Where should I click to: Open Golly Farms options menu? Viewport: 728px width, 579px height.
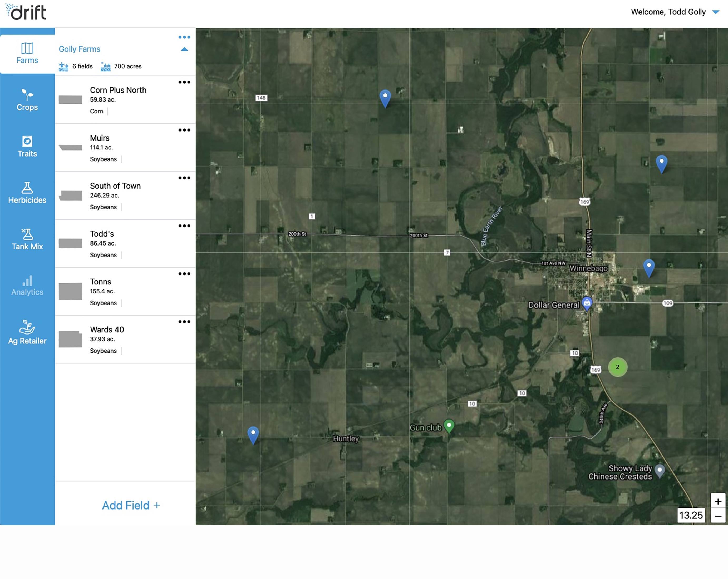click(184, 37)
